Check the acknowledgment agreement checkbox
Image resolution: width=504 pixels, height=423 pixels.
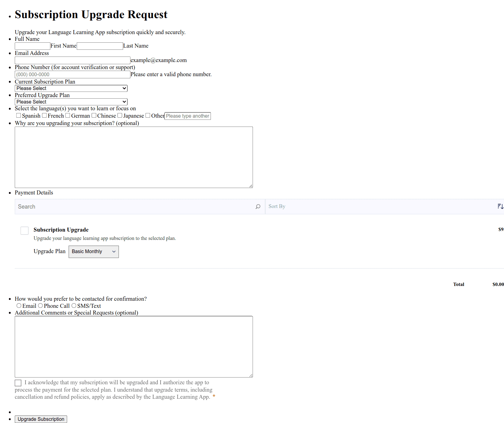(18, 383)
